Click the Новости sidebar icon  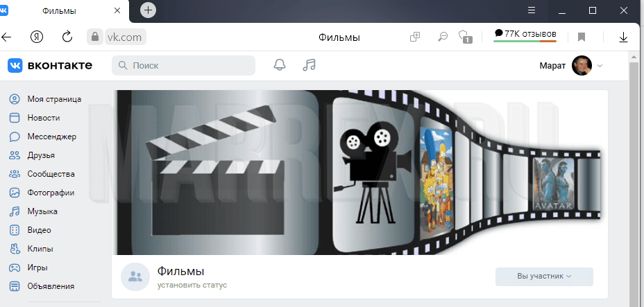[15, 118]
